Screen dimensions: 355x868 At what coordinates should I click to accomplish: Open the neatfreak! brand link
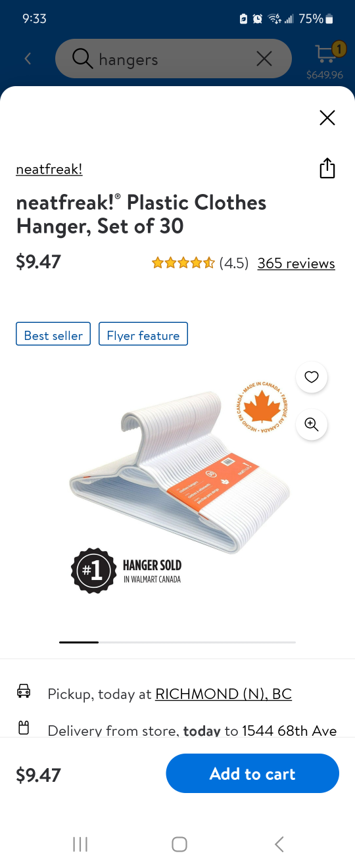pos(49,169)
